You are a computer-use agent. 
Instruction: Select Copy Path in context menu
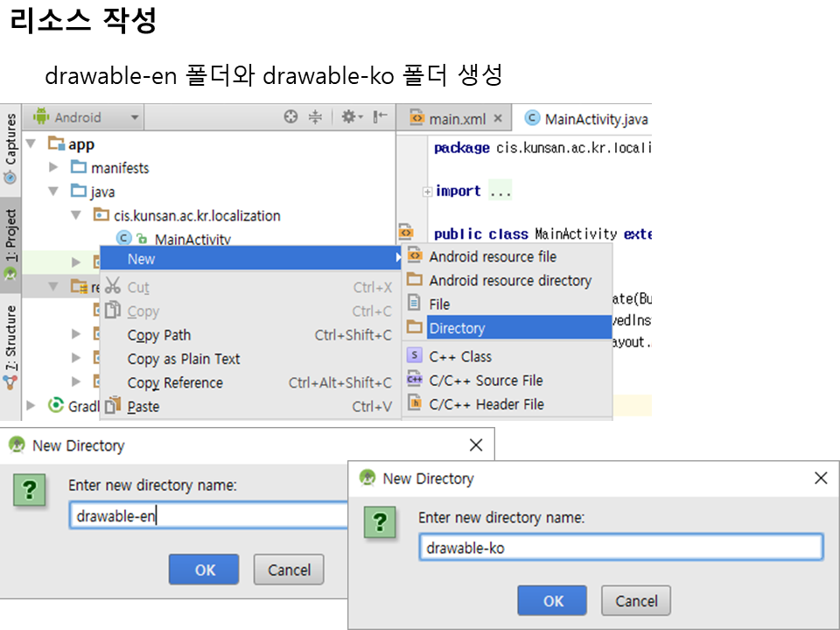click(159, 335)
